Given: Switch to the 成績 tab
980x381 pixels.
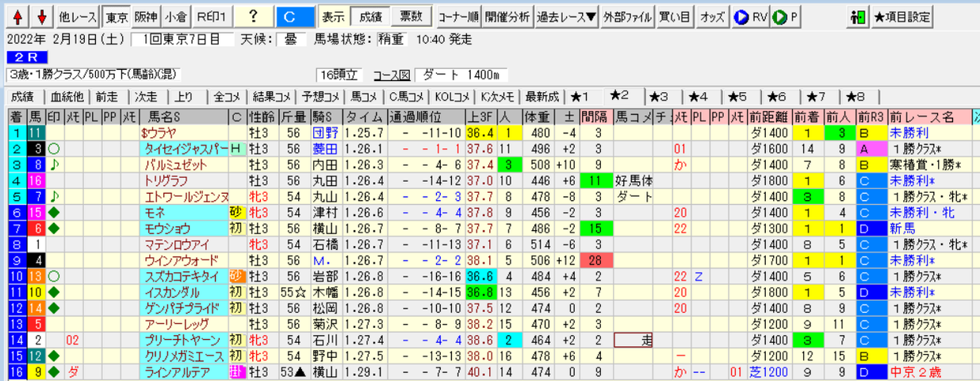Looking at the screenshot, I should pos(21,97).
